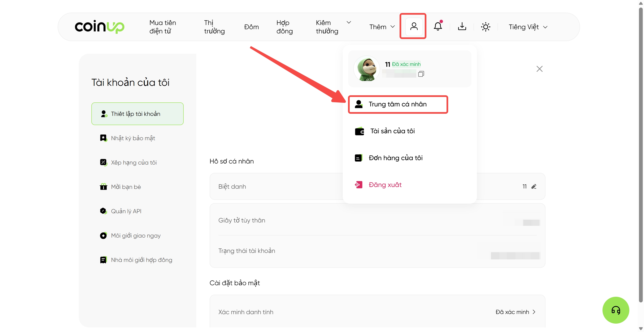Image resolution: width=644 pixels, height=332 pixels.
Task: Click the gift icon for Mời bạn bè
Action: tap(104, 187)
